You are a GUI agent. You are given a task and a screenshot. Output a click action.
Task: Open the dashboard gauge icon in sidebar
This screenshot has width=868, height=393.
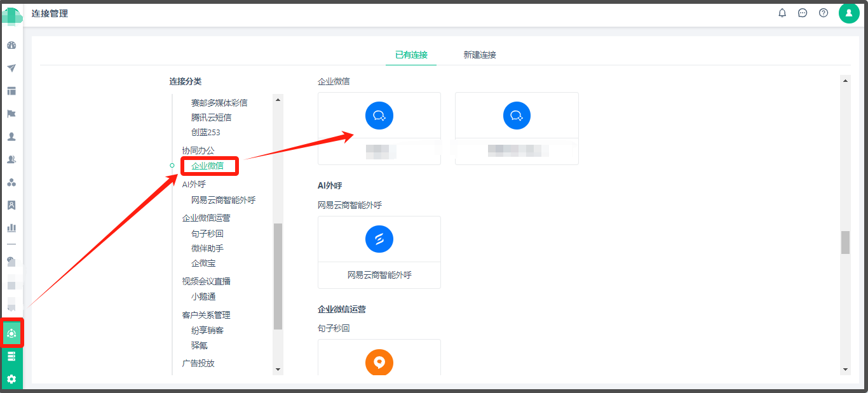click(x=11, y=45)
